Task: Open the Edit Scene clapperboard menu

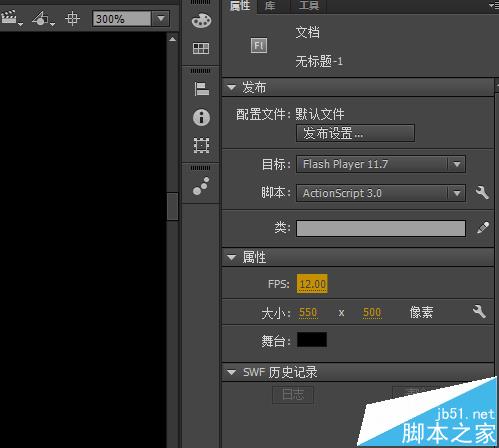Action: pos(11,18)
